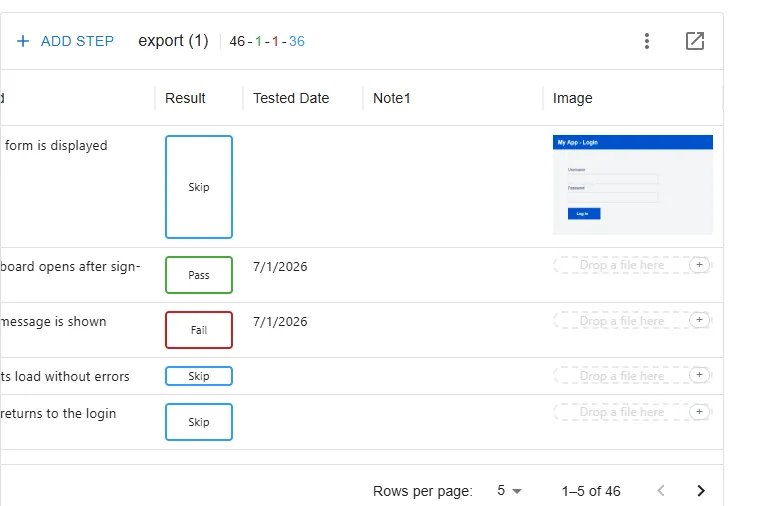Click the returns to the login cell
Image resolution: width=760 pixels, height=506 pixels.
58,413
